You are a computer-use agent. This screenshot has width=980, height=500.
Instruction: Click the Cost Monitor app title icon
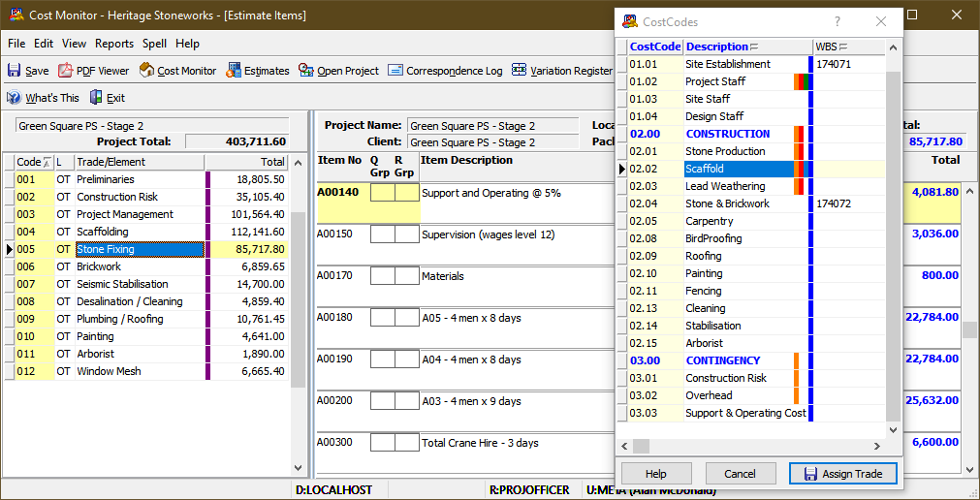[17, 15]
